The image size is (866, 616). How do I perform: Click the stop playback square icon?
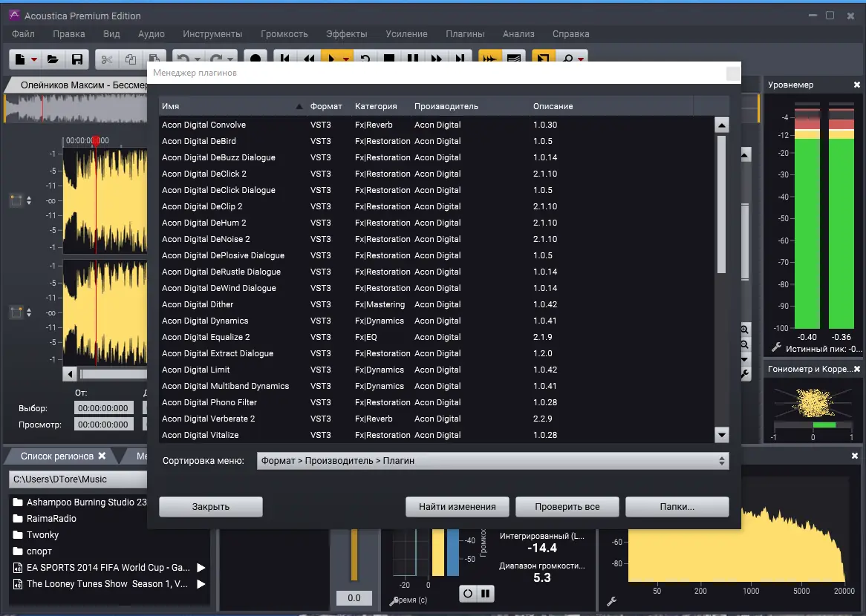tap(389, 58)
